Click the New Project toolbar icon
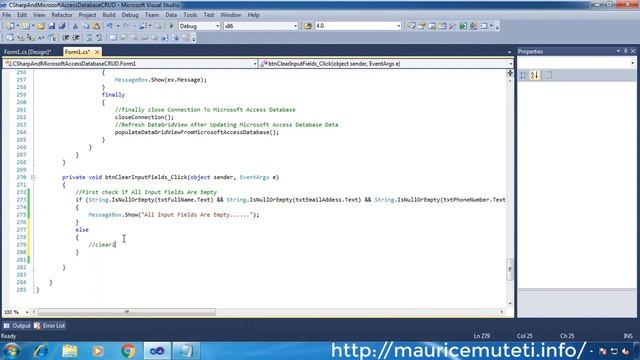 9,26
